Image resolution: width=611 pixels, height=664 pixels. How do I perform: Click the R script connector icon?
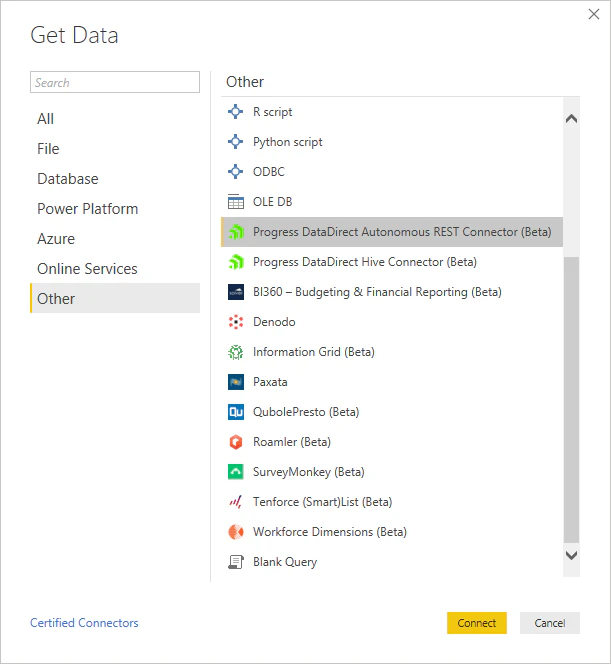[x=235, y=112]
